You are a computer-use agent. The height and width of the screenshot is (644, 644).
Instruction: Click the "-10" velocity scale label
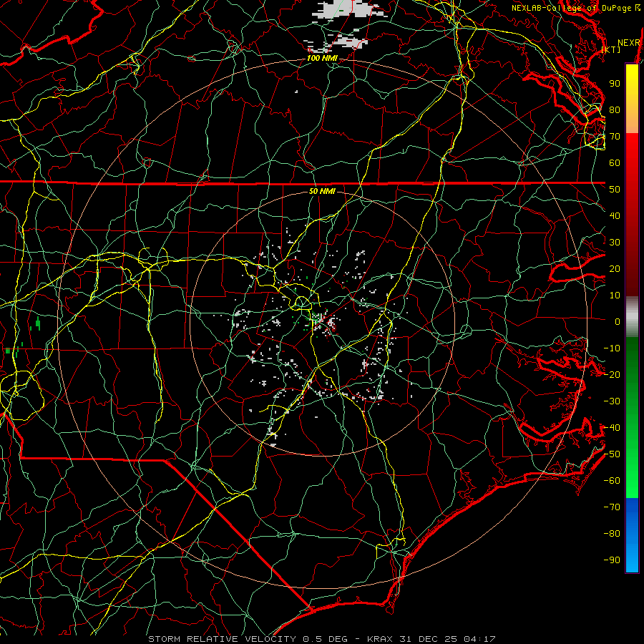612,348
